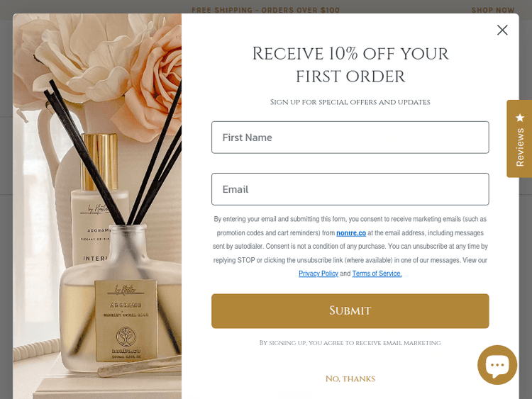
Task: Focus the Email input field
Action: (350, 189)
